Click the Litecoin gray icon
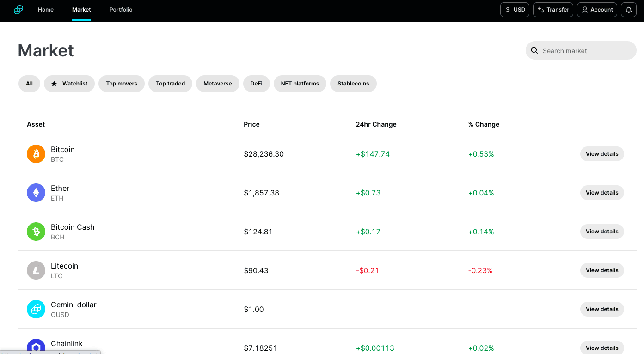 point(36,270)
